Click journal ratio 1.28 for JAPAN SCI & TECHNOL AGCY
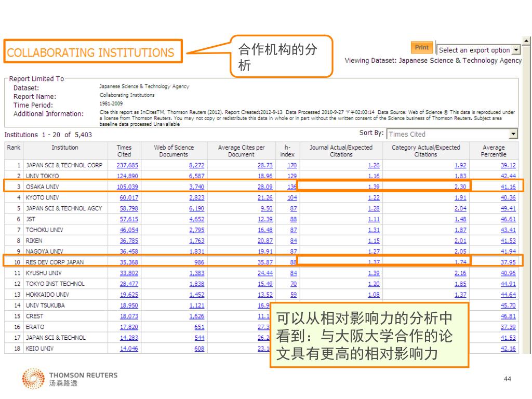 [374, 208]
